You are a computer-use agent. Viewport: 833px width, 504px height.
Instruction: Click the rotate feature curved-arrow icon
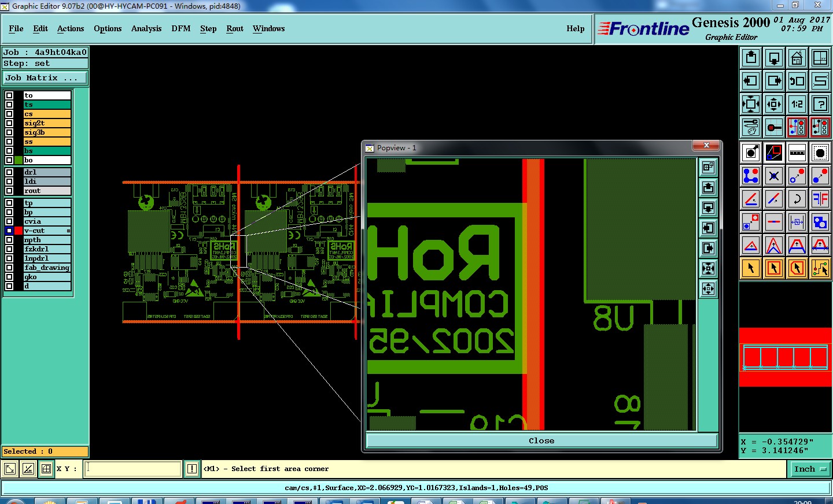pyautogui.click(x=797, y=199)
